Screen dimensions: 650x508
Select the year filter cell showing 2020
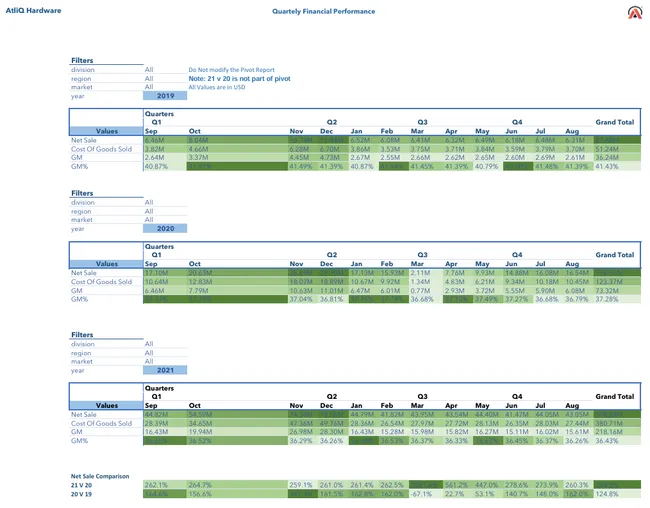click(x=165, y=228)
